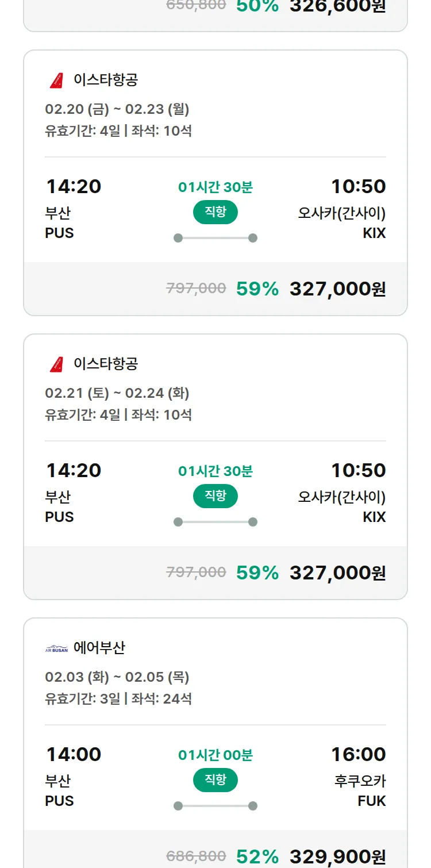
Task: Select the 327,000원 fare for 02.20 departure
Action: click(337, 289)
